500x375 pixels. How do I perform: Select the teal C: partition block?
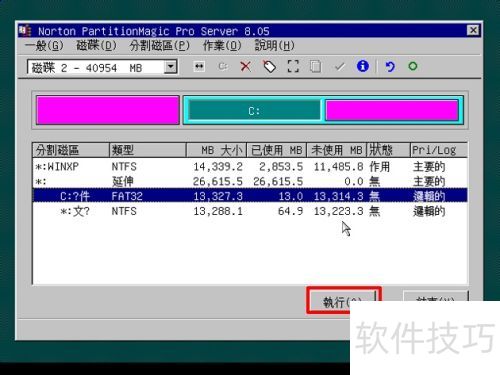tap(254, 111)
